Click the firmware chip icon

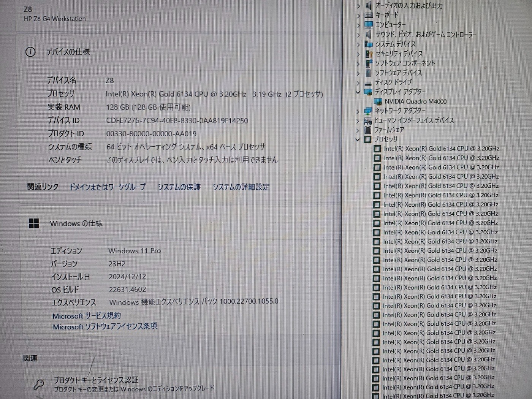[x=367, y=130]
